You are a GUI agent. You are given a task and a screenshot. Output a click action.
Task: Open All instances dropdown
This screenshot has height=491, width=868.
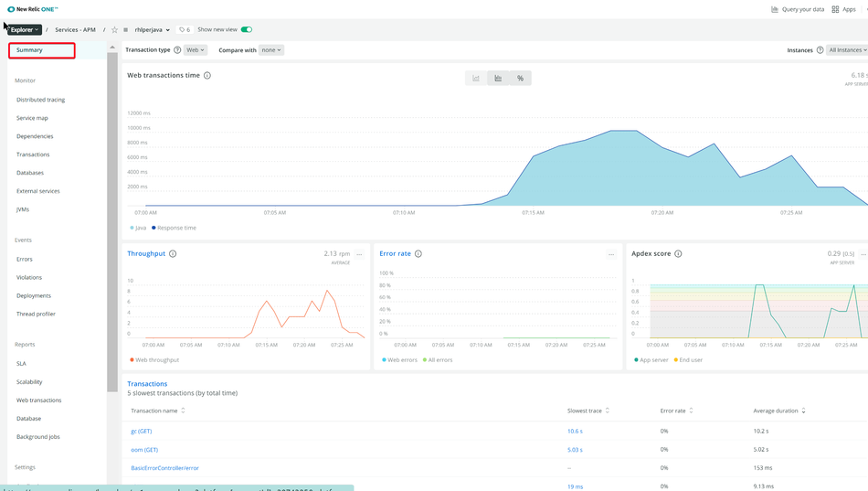click(848, 50)
